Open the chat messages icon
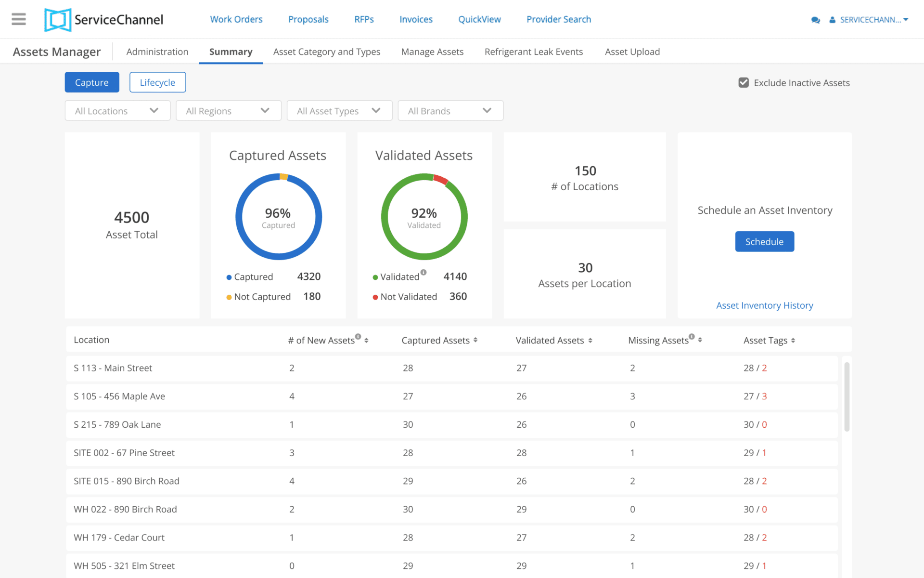Viewport: 924px width, 578px height. 815,20
